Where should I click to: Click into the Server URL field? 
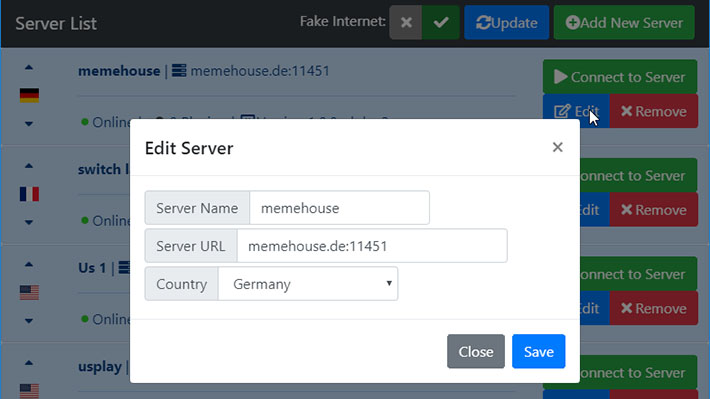[372, 246]
